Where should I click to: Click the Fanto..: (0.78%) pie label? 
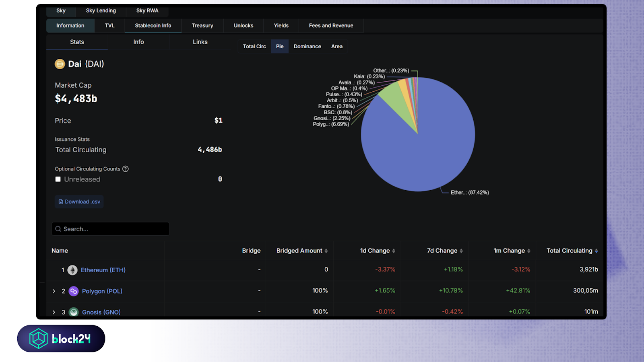(x=336, y=106)
